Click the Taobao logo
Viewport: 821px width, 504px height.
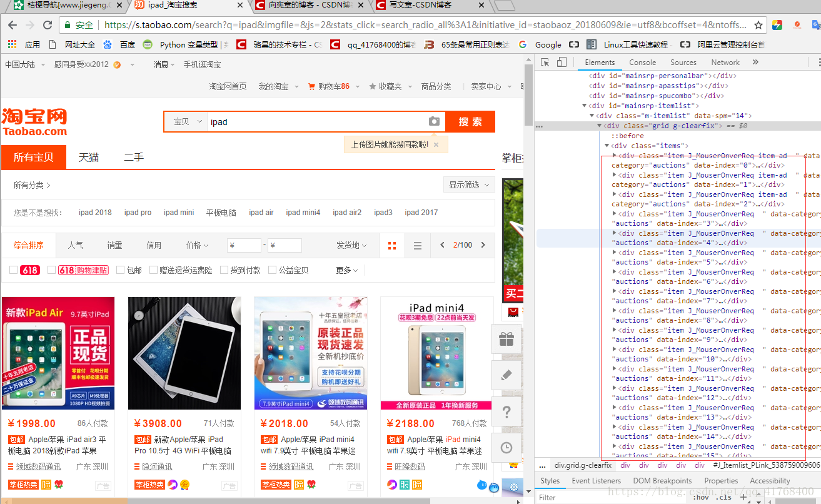pos(34,122)
